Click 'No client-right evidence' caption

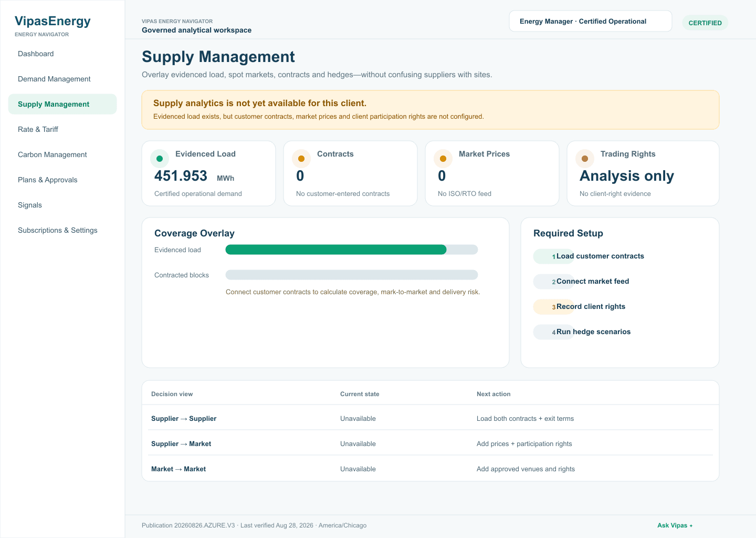pos(615,194)
